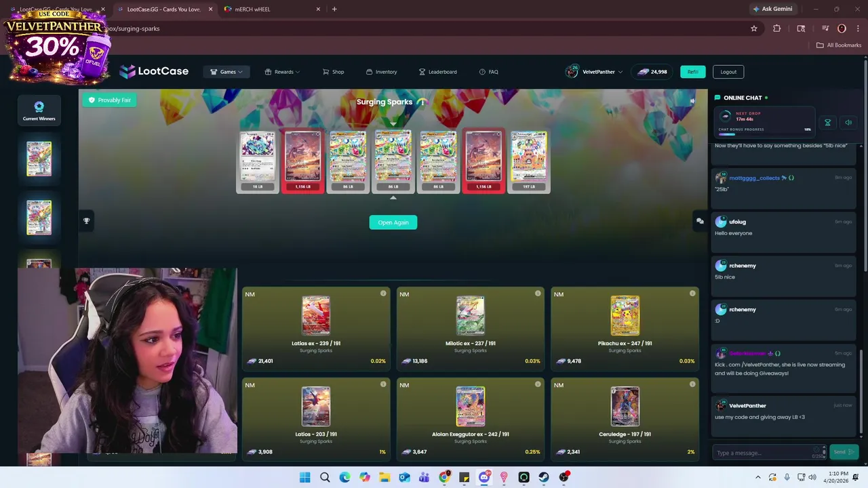
Task: Click the 24,998 balance display
Action: pos(652,72)
